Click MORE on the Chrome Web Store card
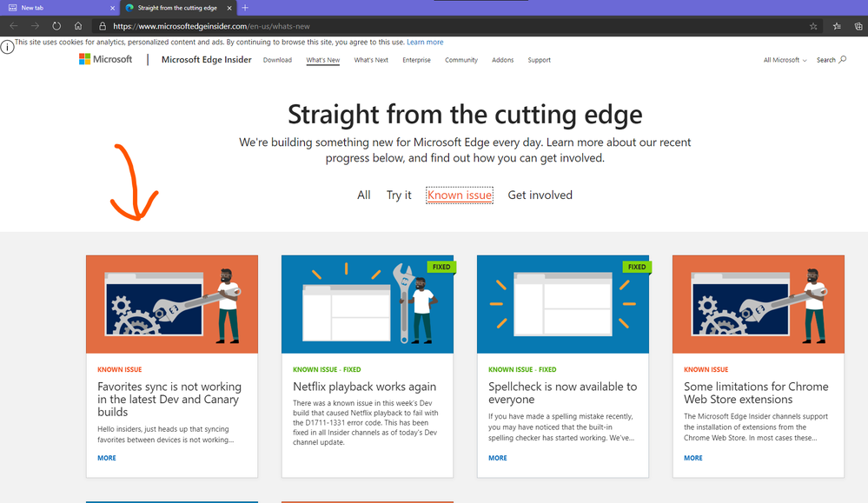This screenshot has height=503, width=868. click(x=693, y=458)
